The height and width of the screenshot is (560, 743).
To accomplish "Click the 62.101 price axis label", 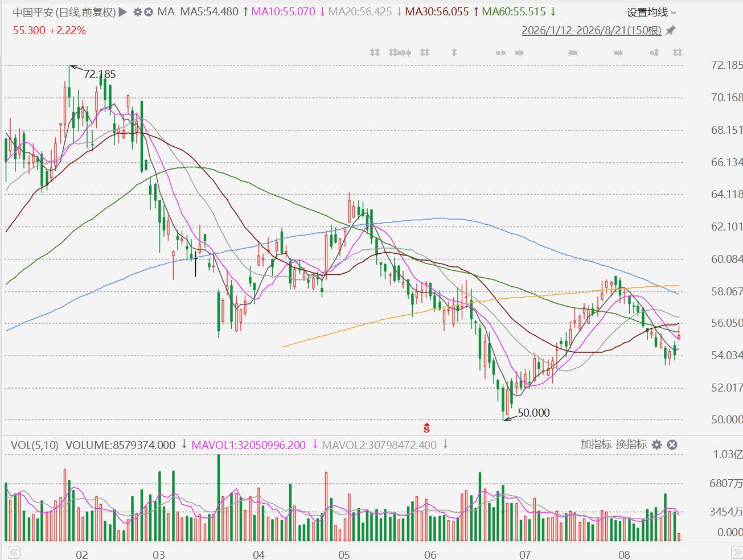I will pyautogui.click(x=726, y=227).
